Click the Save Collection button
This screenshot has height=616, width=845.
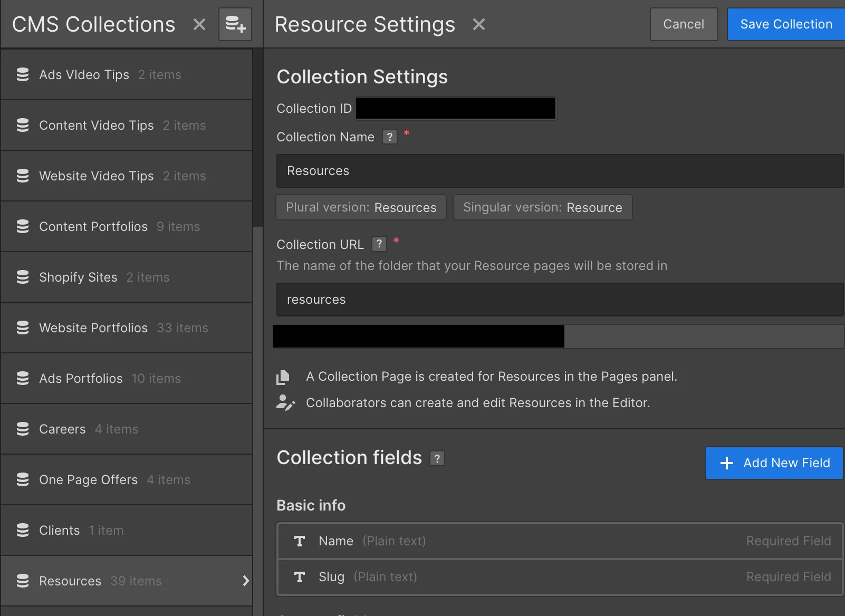pos(786,24)
